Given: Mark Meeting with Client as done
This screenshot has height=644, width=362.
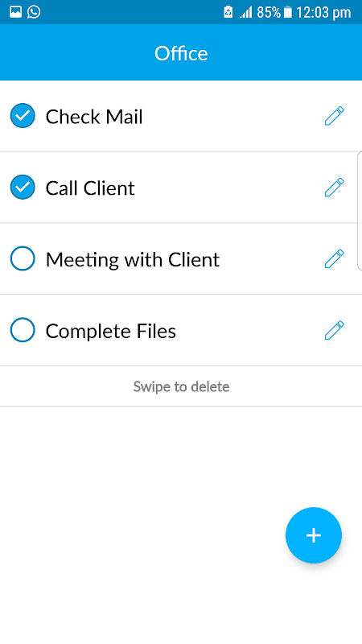Looking at the screenshot, I should pos(23,258).
